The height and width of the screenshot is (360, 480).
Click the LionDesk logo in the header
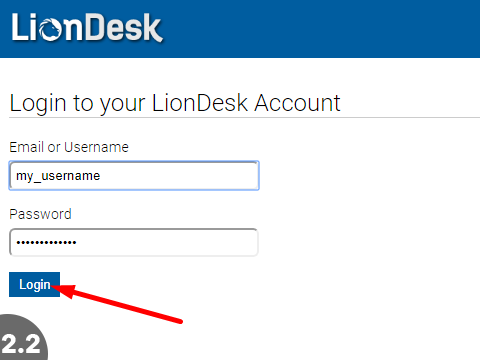click(87, 28)
